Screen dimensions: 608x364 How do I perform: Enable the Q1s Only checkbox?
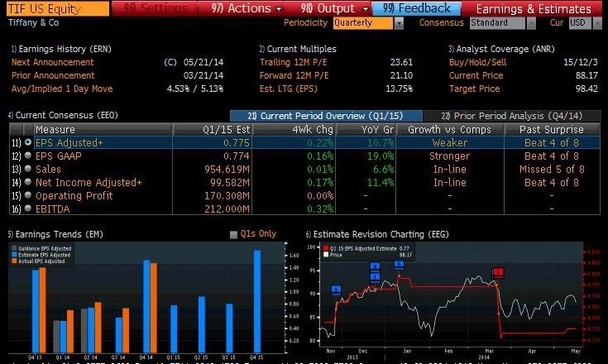233,234
